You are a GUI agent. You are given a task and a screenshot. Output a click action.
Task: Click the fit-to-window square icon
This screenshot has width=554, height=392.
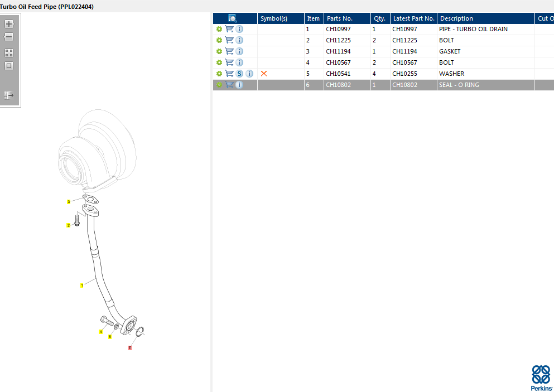[x=9, y=66]
